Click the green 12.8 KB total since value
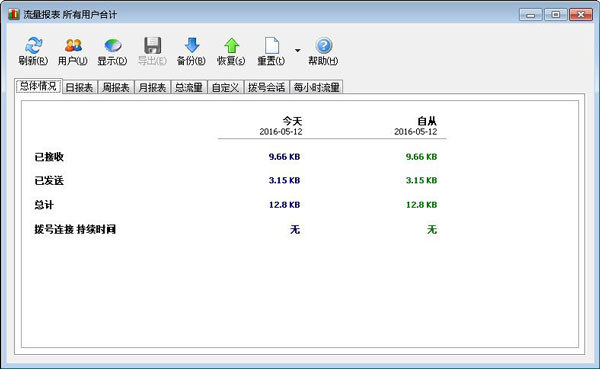600x369 pixels. click(421, 205)
